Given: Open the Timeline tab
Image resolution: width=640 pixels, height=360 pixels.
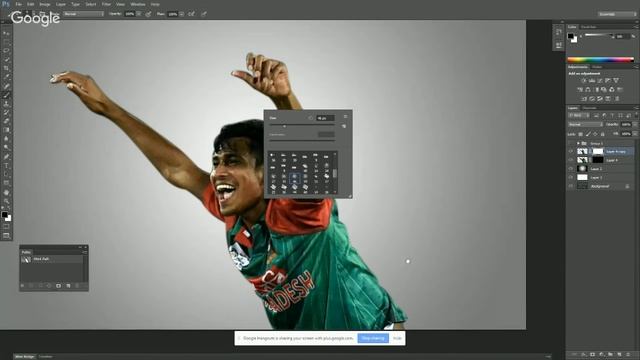Looking at the screenshot, I should 45,356.
